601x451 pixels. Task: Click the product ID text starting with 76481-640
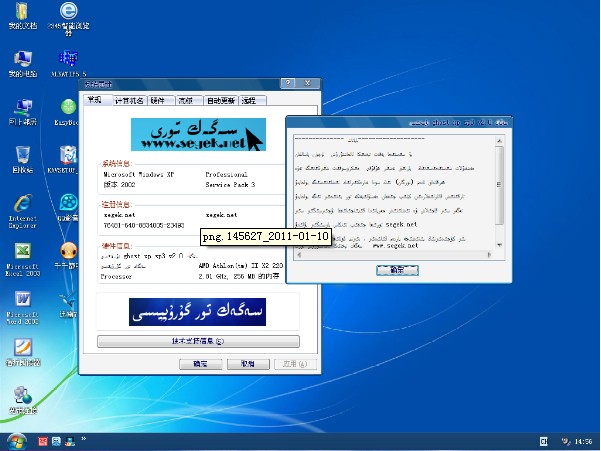(x=144, y=225)
